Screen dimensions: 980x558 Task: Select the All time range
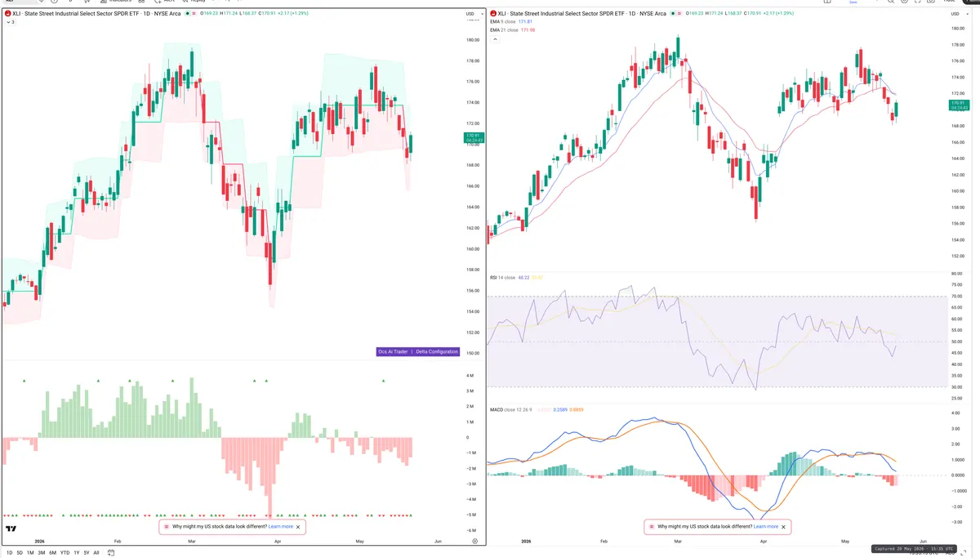point(96,553)
